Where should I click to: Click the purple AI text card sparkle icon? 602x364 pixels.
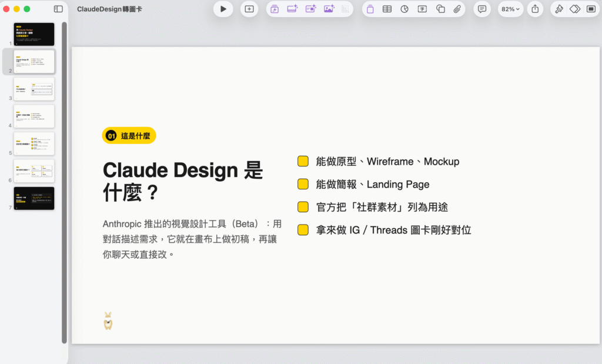[x=310, y=9]
